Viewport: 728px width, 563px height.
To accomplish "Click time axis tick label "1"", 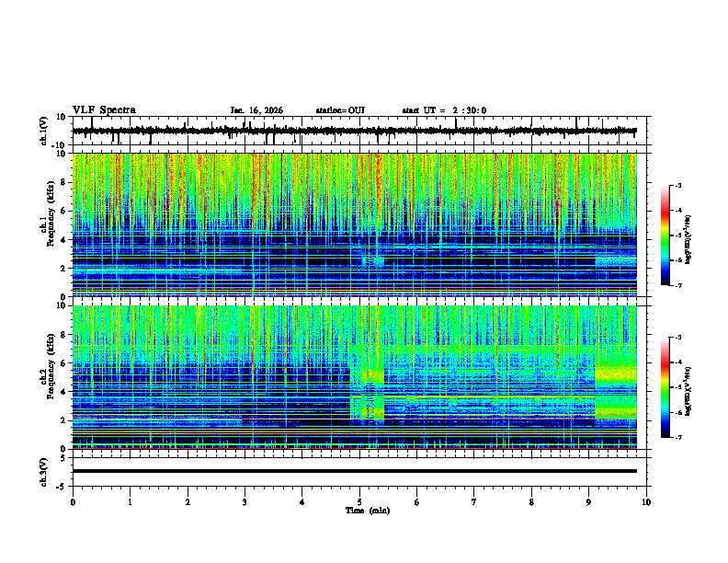I will 130,502.
